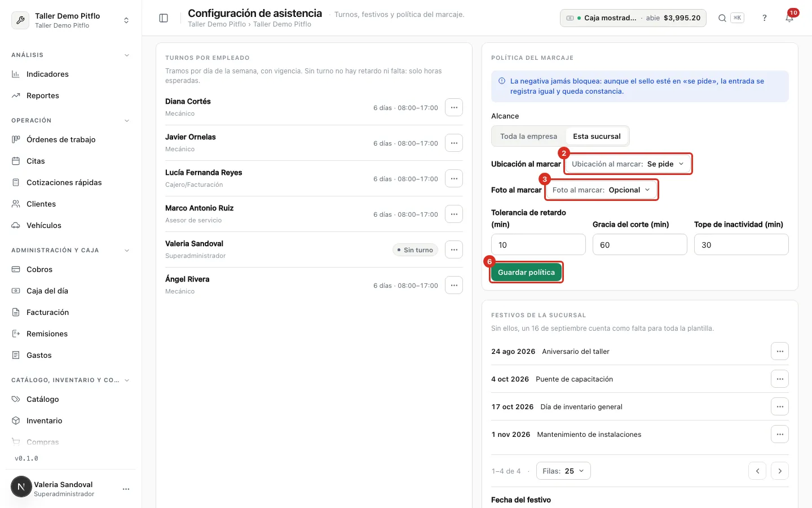Viewport: 812px width, 508px height.
Task: Open the Foto al marcar dropdown
Action: [601, 190]
